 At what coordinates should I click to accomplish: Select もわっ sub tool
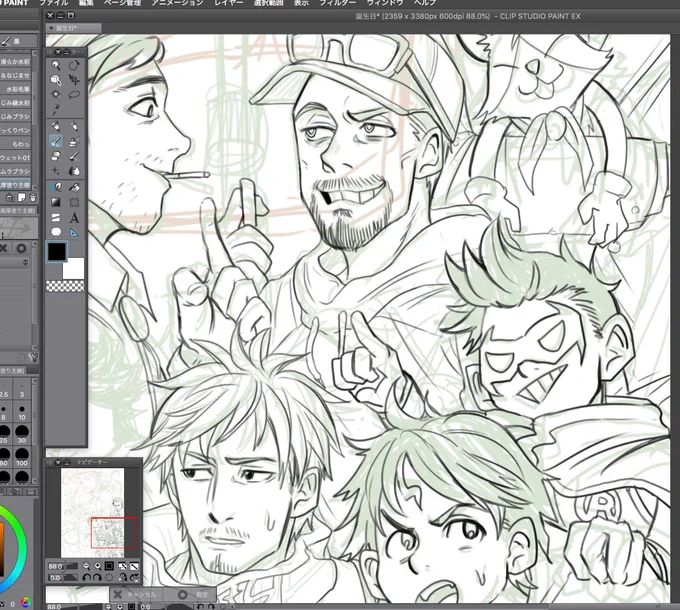(x=16, y=144)
